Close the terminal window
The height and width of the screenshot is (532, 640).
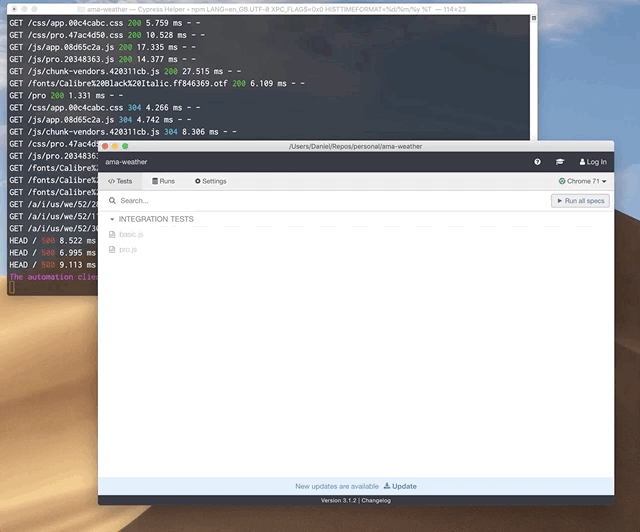click(14, 9)
